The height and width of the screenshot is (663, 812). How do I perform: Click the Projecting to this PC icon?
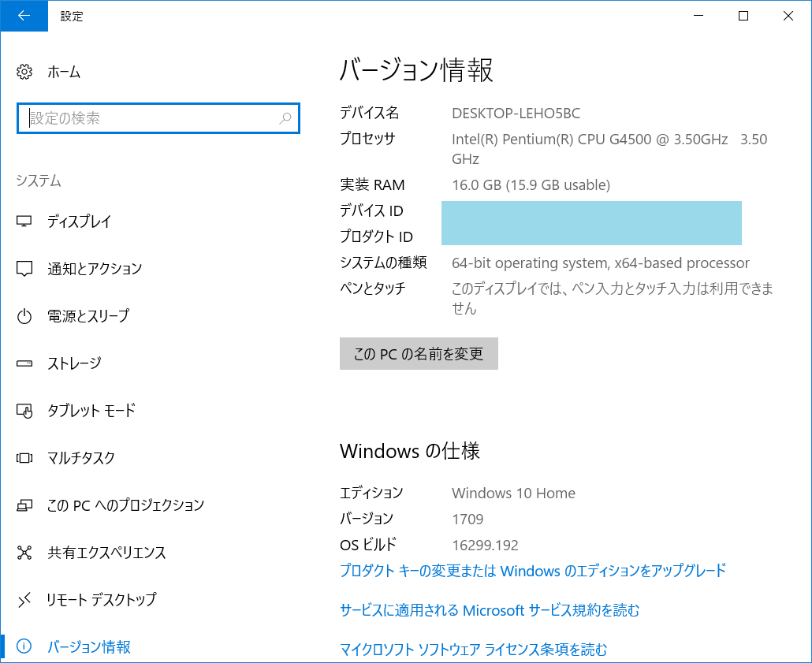24,505
